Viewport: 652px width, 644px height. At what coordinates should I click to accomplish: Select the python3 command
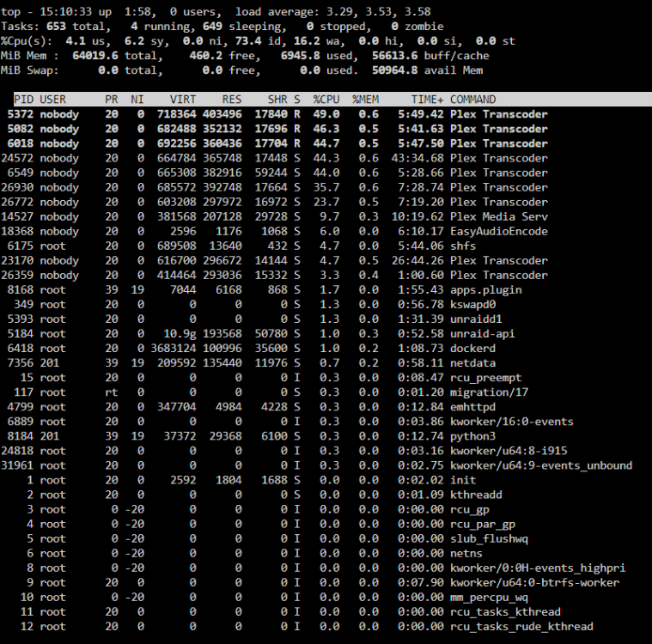coord(472,436)
